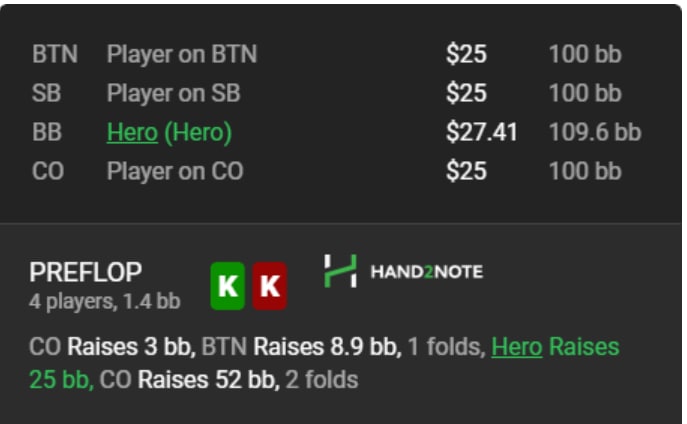This screenshot has height=424, width=687.
Task: Select the Player on BTN name
Action: pos(181,54)
